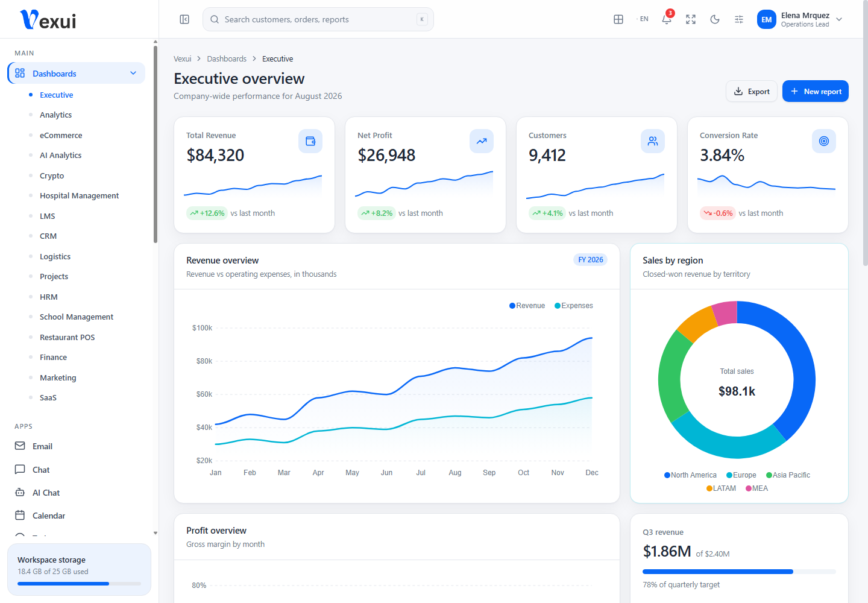Click the Export button
Screen dimensions: 868x603
[x=752, y=91]
